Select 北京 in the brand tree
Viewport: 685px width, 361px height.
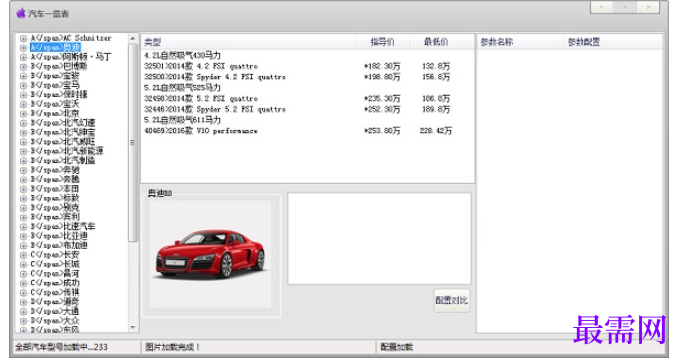pyautogui.click(x=55, y=114)
